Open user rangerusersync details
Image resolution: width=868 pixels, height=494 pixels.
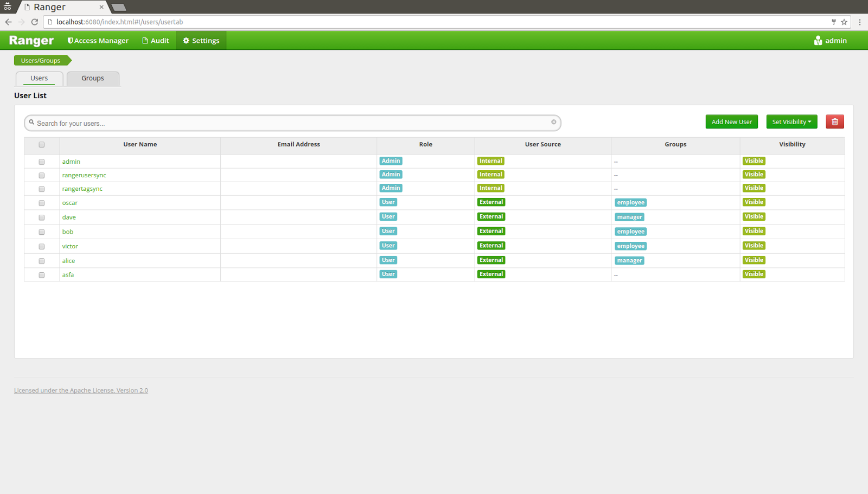coord(84,175)
